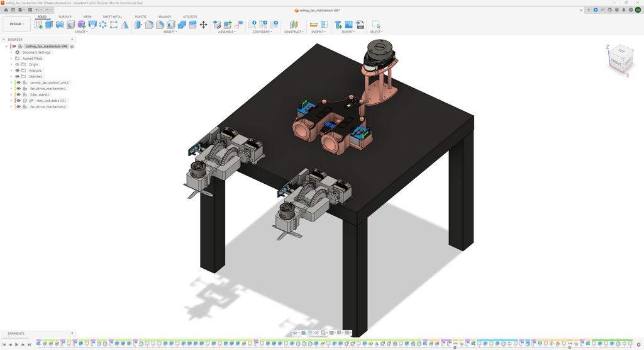The image size is (644, 350).
Task: Open the Insert menu
Action: (x=348, y=31)
